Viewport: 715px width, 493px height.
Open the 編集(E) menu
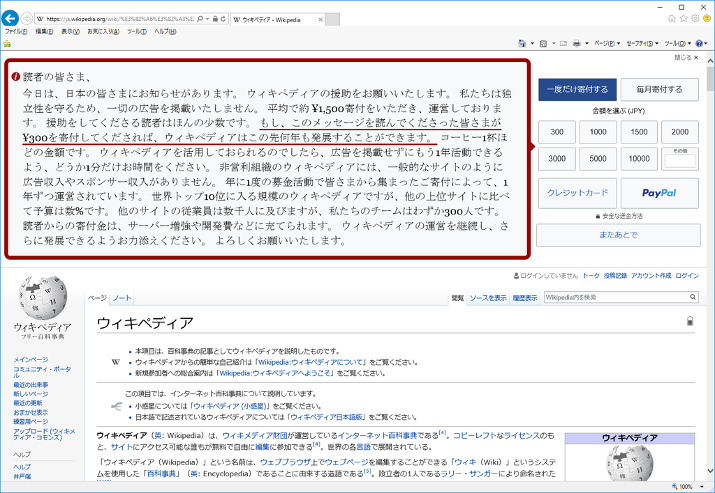click(44, 31)
